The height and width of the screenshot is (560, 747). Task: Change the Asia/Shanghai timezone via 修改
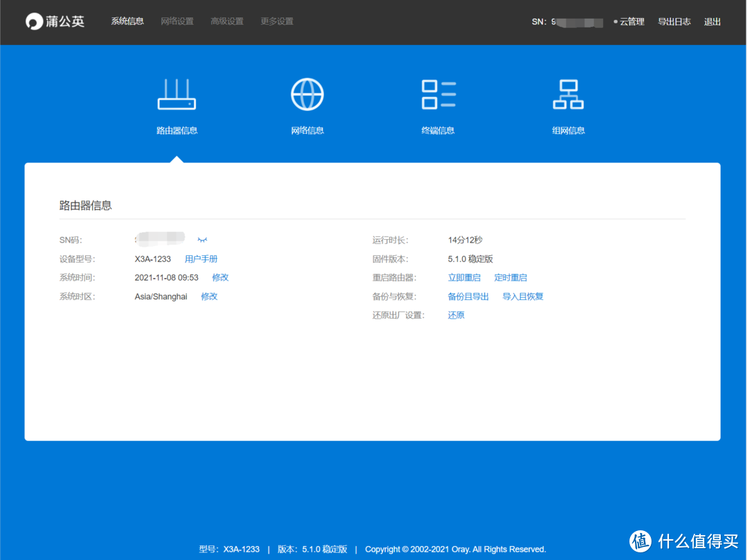coord(209,297)
